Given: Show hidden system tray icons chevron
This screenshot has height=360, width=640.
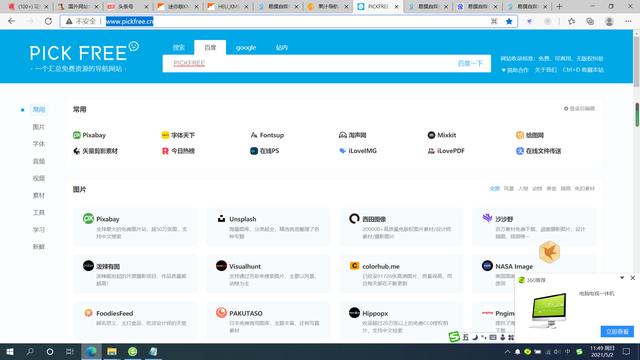Looking at the screenshot, I should 507,351.
